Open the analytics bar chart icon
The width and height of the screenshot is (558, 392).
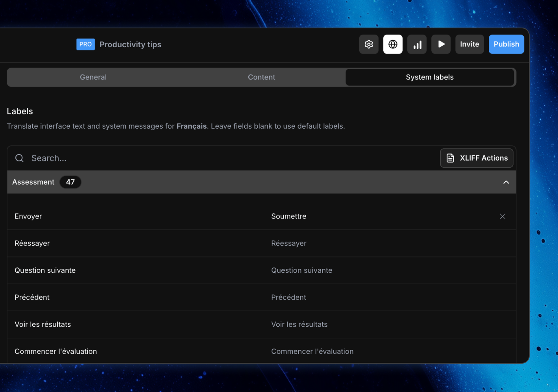click(x=417, y=44)
